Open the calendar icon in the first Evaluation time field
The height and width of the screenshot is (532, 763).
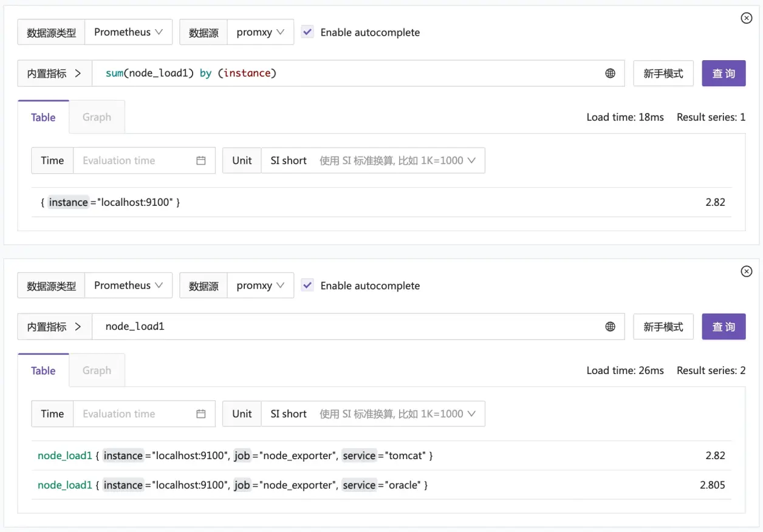click(x=201, y=160)
